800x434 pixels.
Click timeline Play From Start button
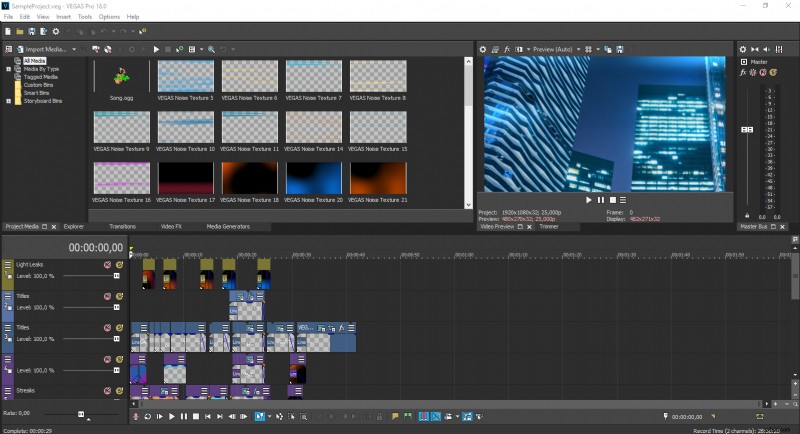pos(160,417)
